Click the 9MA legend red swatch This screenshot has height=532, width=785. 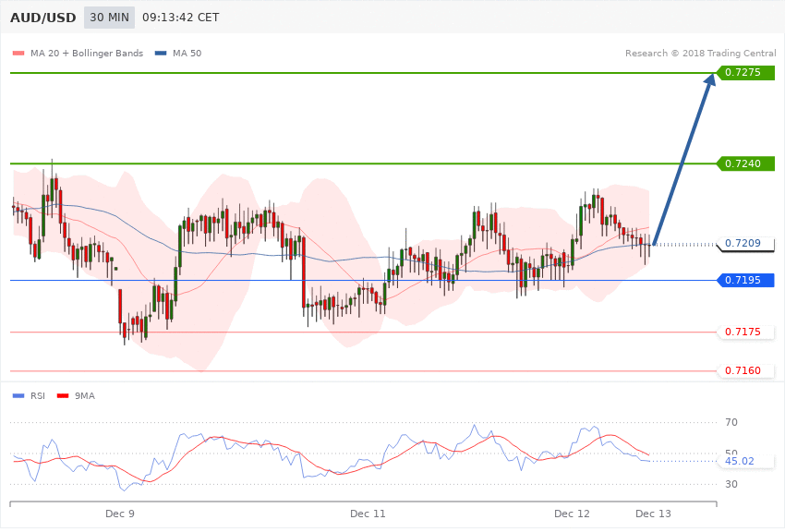tap(63, 396)
